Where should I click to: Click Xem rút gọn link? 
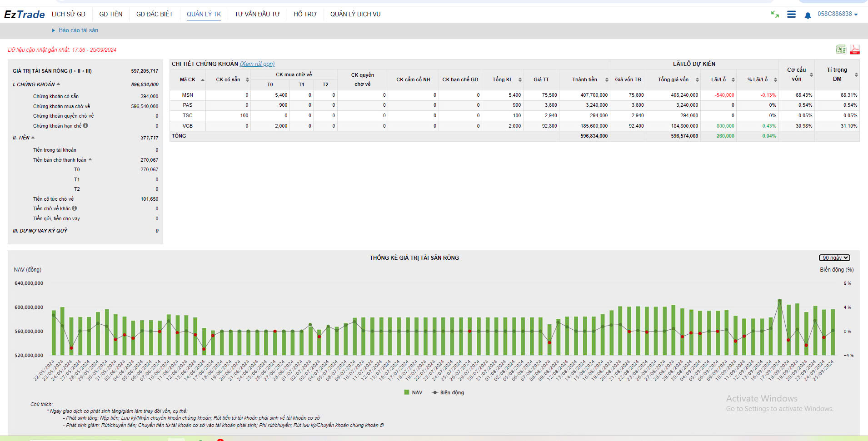click(x=257, y=64)
